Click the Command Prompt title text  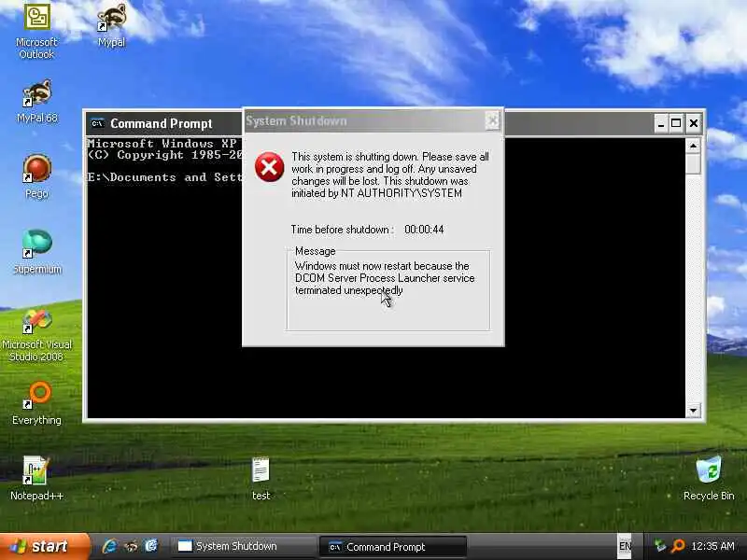[x=161, y=123]
